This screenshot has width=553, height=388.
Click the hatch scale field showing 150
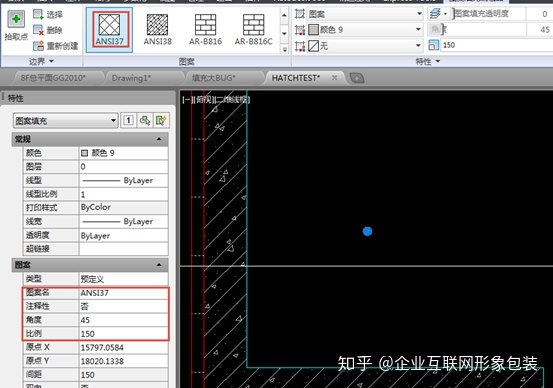[x=497, y=45]
